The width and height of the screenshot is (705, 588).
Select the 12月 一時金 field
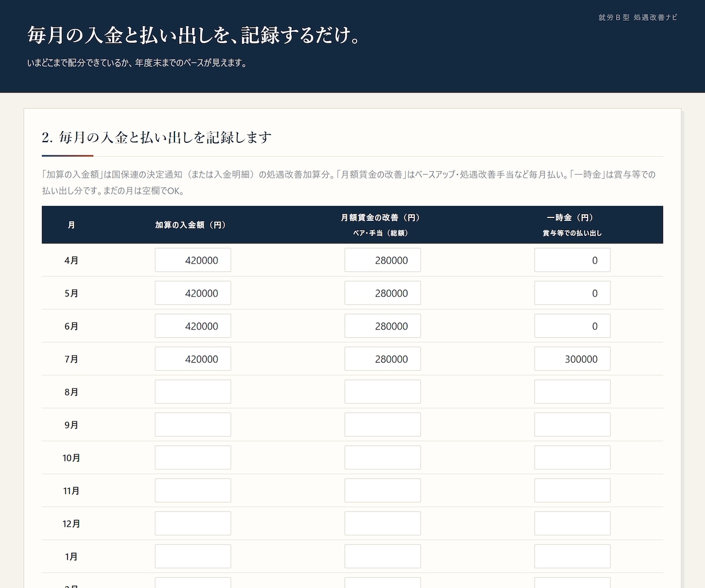(572, 524)
